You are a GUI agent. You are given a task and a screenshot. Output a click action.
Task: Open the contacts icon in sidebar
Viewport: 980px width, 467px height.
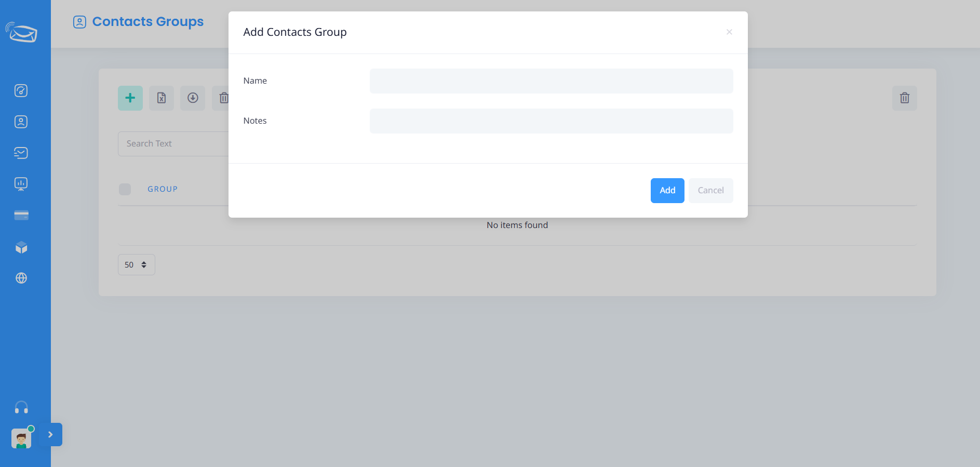tap(21, 122)
